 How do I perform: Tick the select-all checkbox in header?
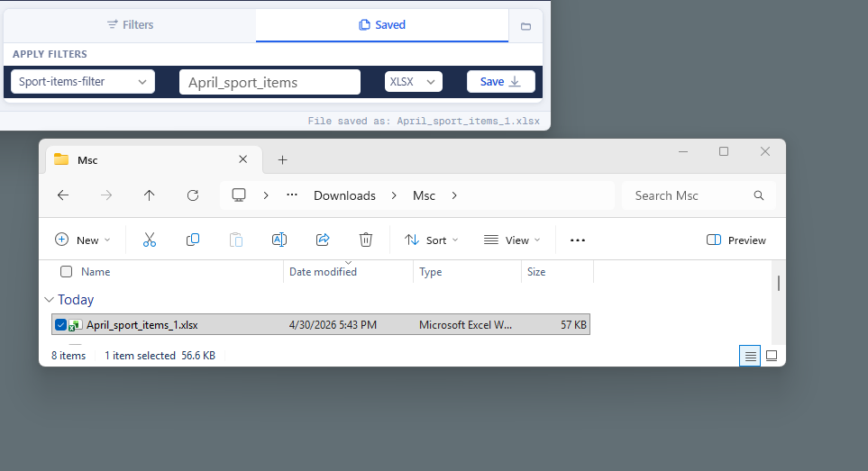[x=67, y=271]
